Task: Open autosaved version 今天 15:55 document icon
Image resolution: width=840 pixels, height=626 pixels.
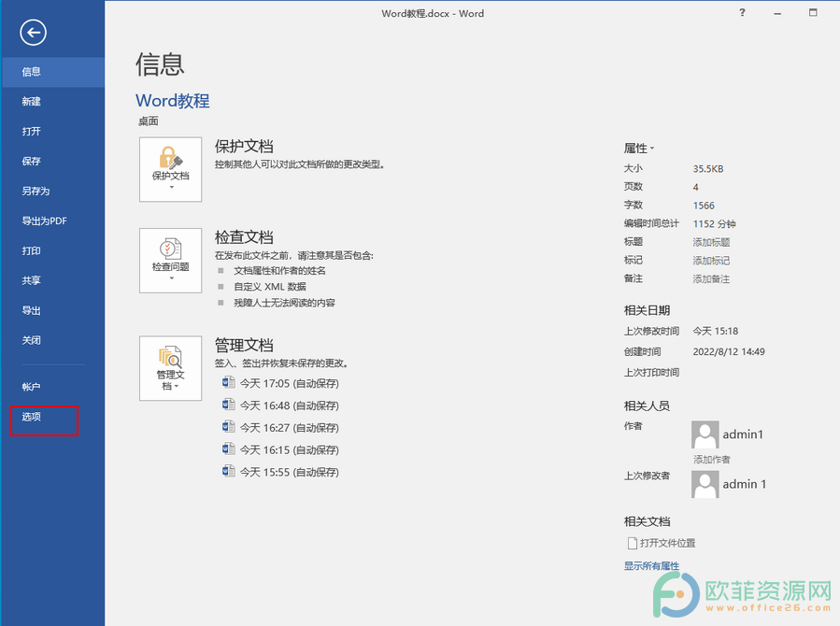Action: coord(229,471)
